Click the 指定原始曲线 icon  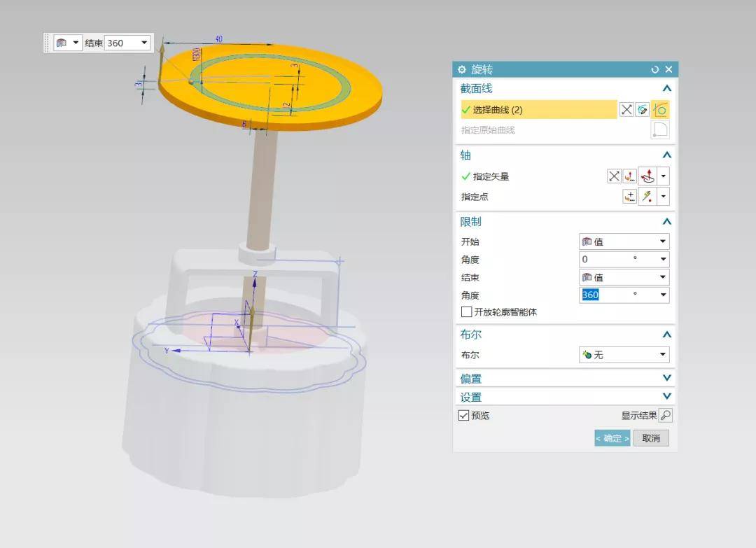coord(660,129)
